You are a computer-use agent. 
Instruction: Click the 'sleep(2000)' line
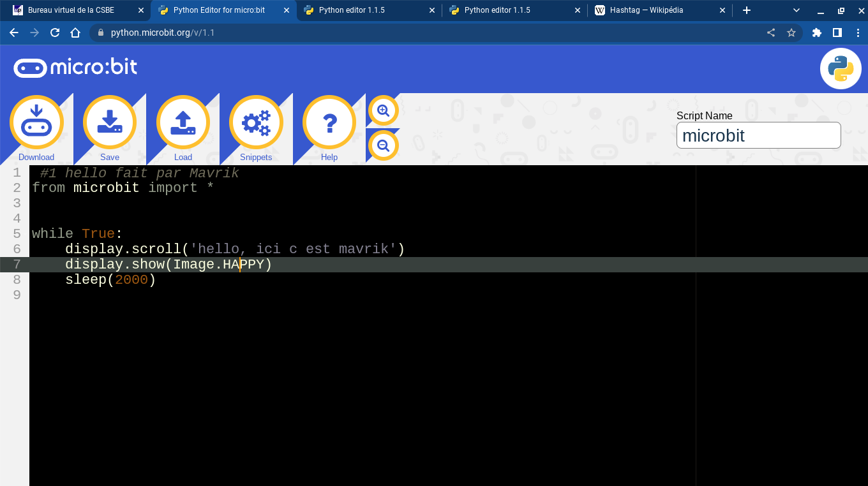pyautogui.click(x=110, y=279)
